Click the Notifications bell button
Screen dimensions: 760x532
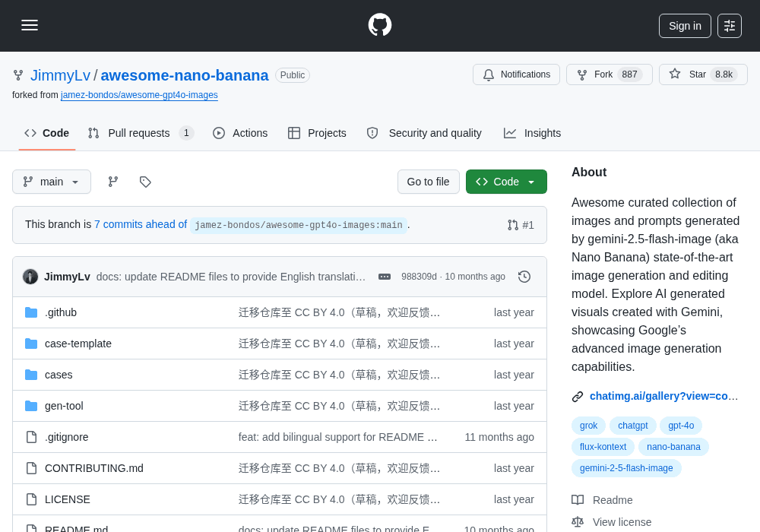pos(516,74)
